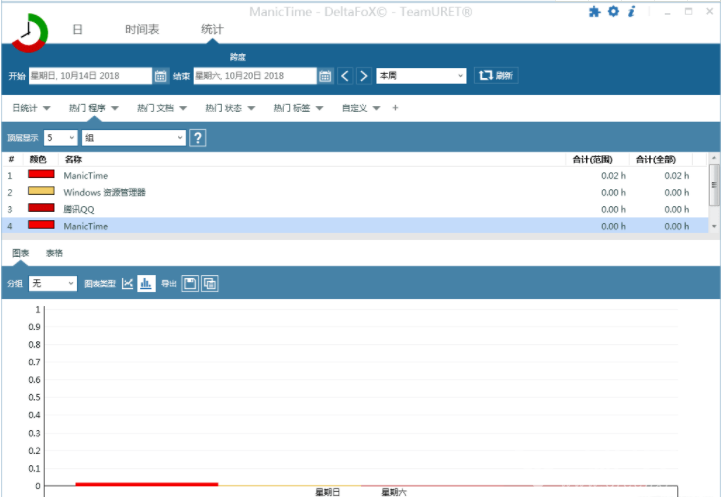Copy chart via export copy icon

click(210, 283)
